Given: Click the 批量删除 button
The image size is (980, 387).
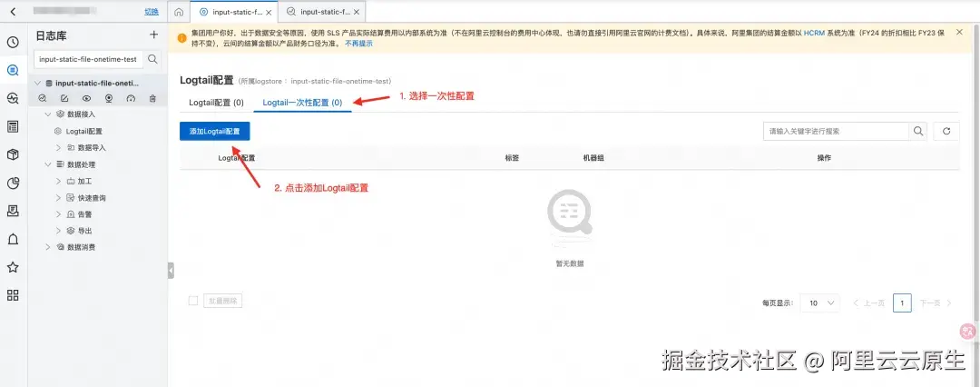Looking at the screenshot, I should 223,301.
